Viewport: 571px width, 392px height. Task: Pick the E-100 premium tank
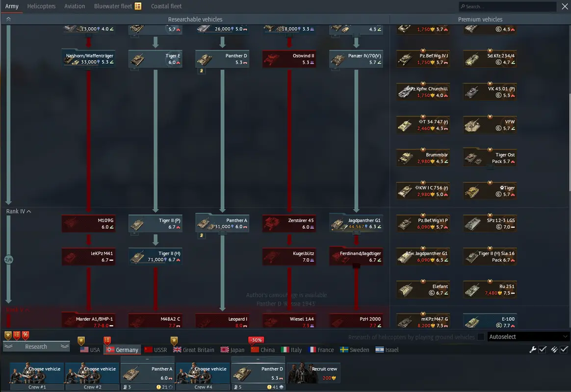pyautogui.click(x=490, y=322)
